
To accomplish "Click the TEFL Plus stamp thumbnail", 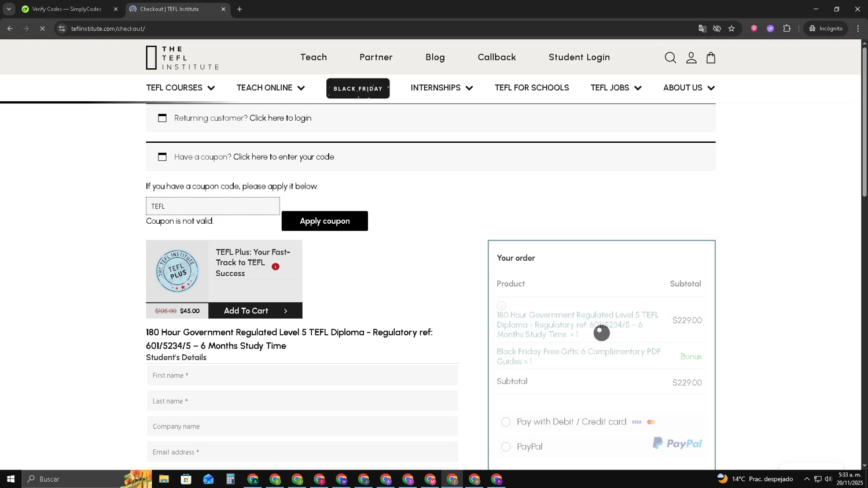I will click(x=177, y=271).
